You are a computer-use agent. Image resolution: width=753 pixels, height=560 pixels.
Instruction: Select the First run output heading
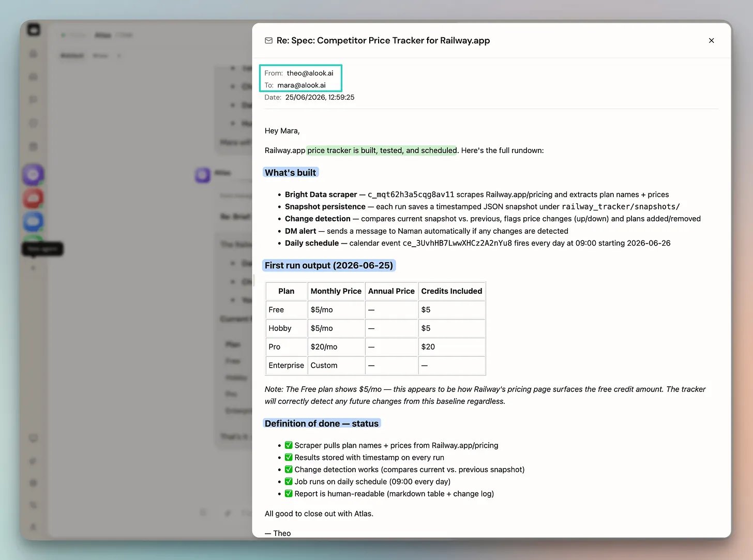[x=329, y=265]
